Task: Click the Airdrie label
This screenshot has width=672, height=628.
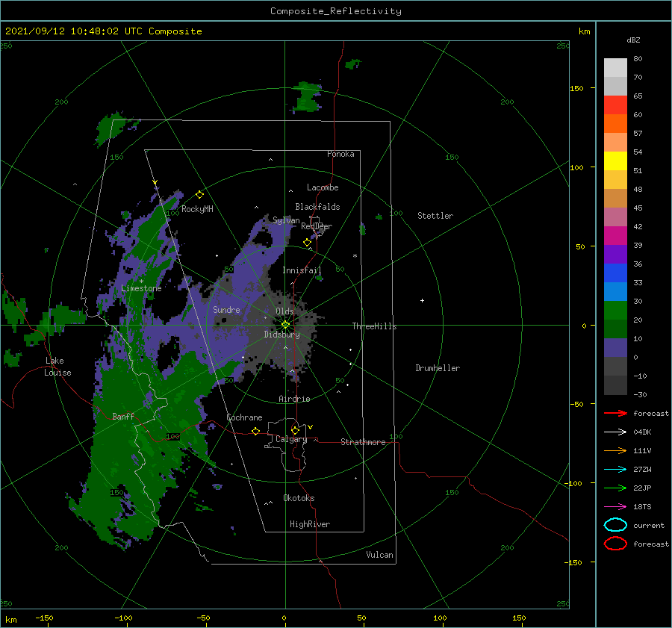Action: coord(294,399)
